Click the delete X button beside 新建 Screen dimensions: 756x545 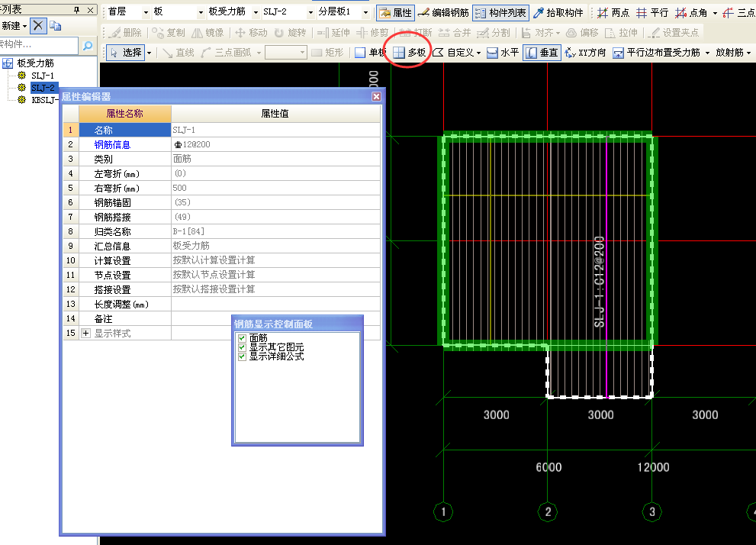point(38,25)
